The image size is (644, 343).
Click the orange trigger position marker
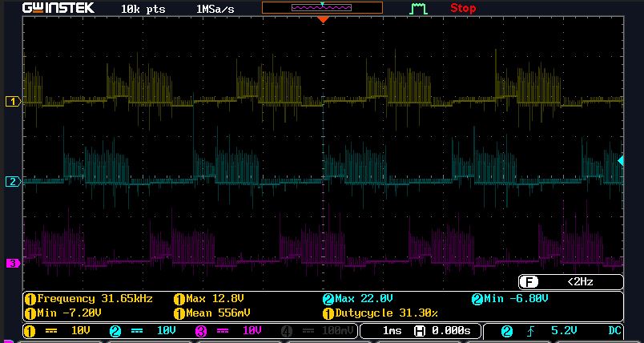pos(324,19)
